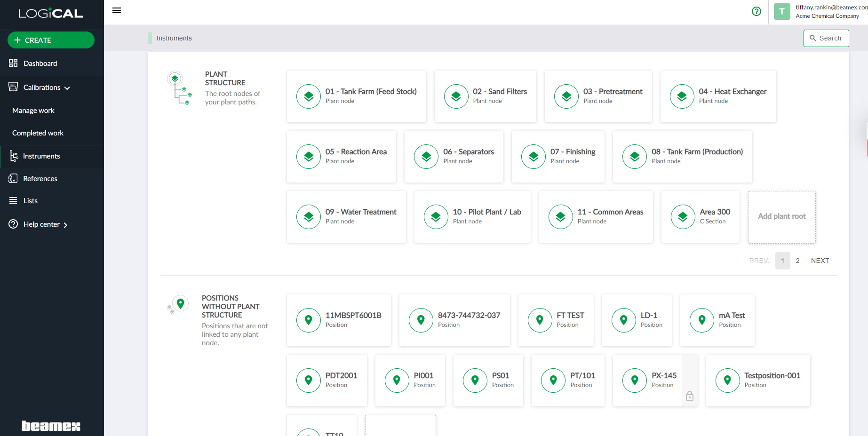
Task: Click Add plant root placeholder
Action: pos(781,217)
